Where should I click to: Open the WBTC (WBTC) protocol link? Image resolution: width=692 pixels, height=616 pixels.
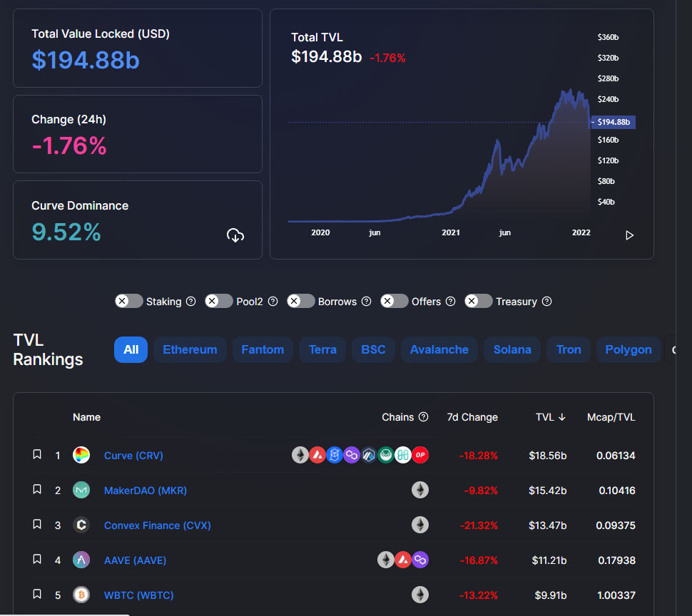(138, 595)
